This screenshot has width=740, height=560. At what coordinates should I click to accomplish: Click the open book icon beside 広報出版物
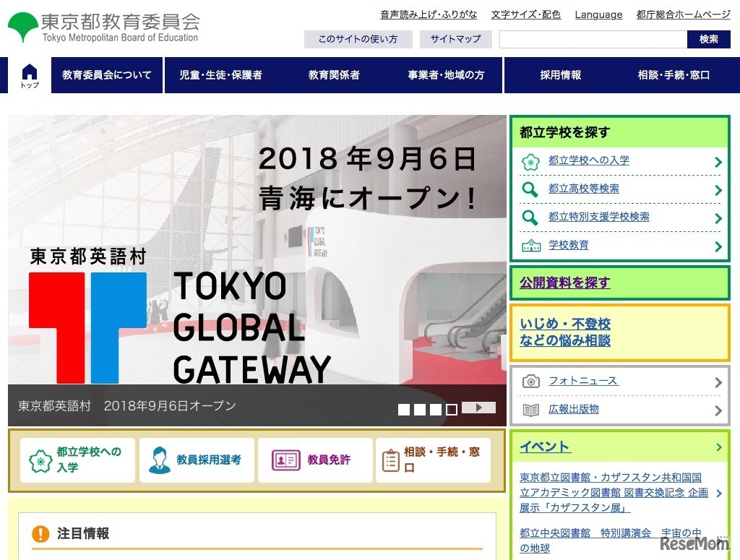(x=531, y=410)
